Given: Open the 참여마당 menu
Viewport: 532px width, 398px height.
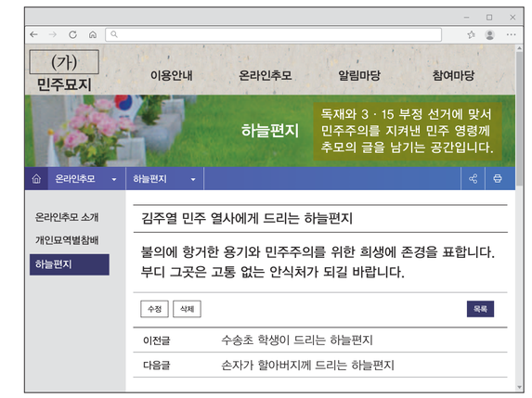Looking at the screenshot, I should coord(453,75).
